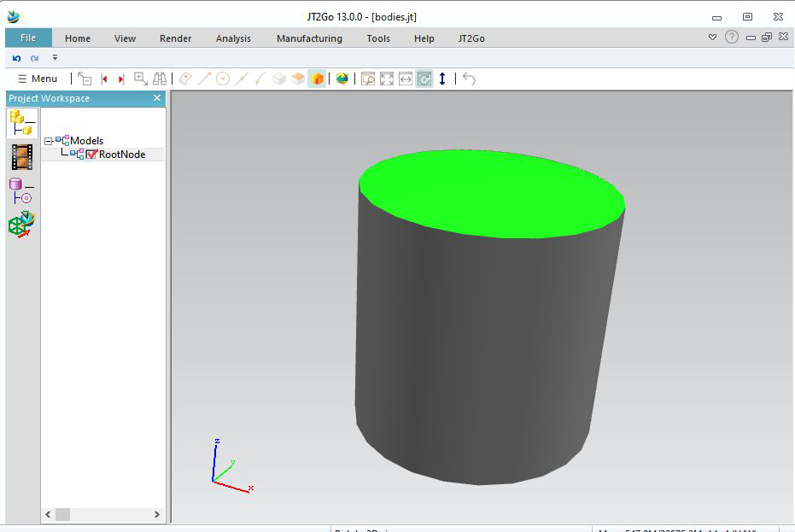Select the zoom area magnifier tool
This screenshot has width=795, height=532.
point(140,79)
